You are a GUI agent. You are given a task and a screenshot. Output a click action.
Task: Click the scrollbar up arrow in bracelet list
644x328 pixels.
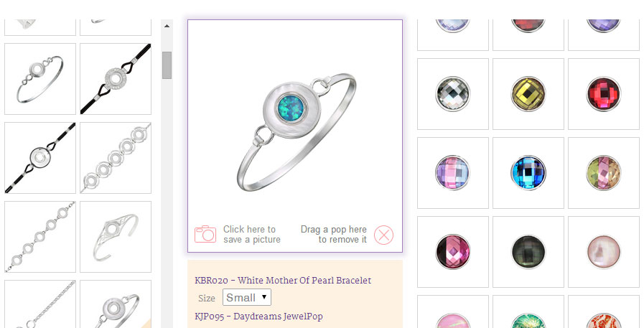[167, 26]
